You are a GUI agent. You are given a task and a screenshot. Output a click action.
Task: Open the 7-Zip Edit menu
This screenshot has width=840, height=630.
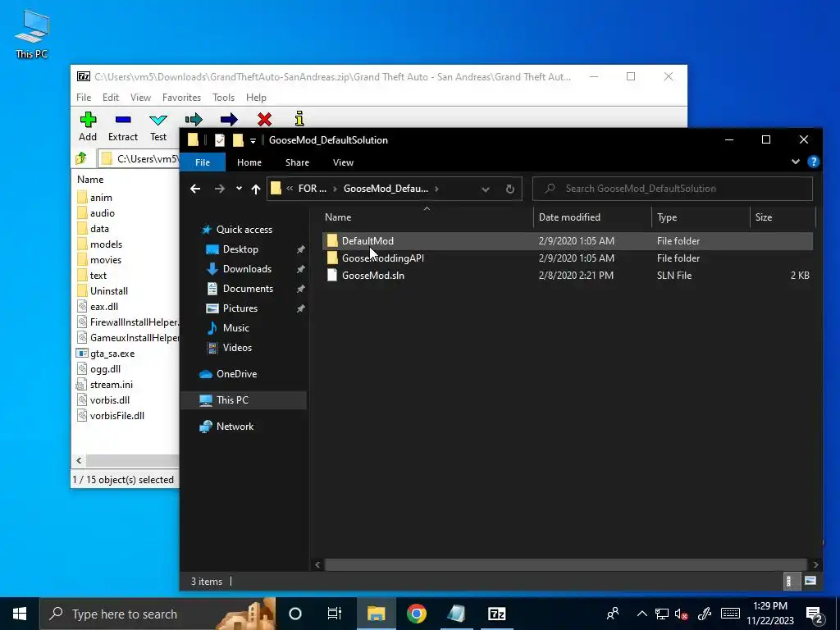tap(111, 98)
